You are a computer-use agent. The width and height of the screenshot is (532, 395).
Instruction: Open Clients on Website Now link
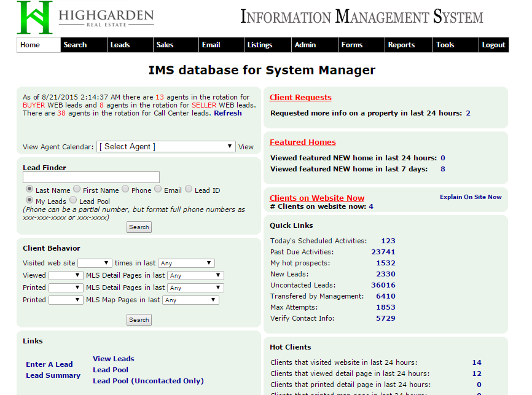[317, 198]
